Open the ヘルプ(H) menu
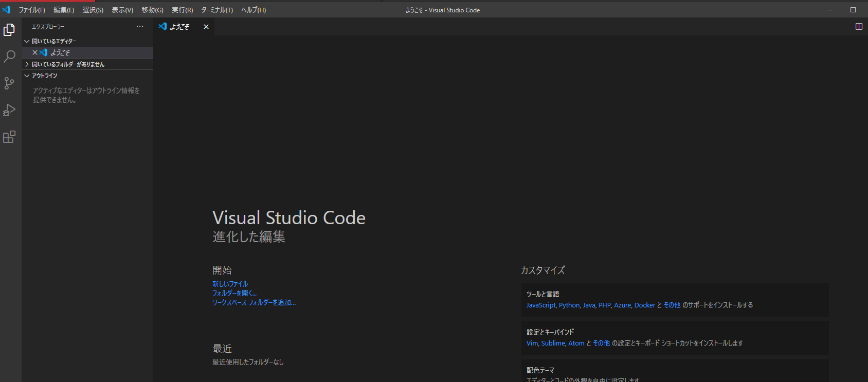This screenshot has width=868, height=382. (254, 10)
